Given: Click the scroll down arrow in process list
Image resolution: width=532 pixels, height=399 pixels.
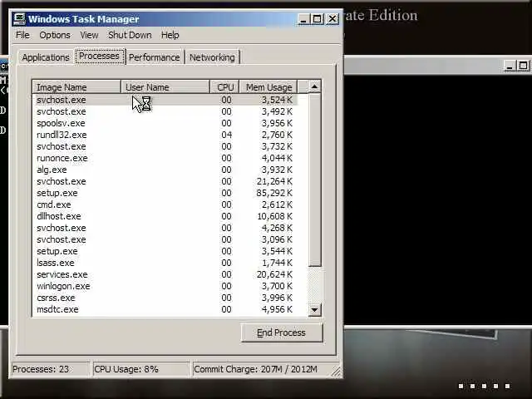Looking at the screenshot, I should click(314, 309).
